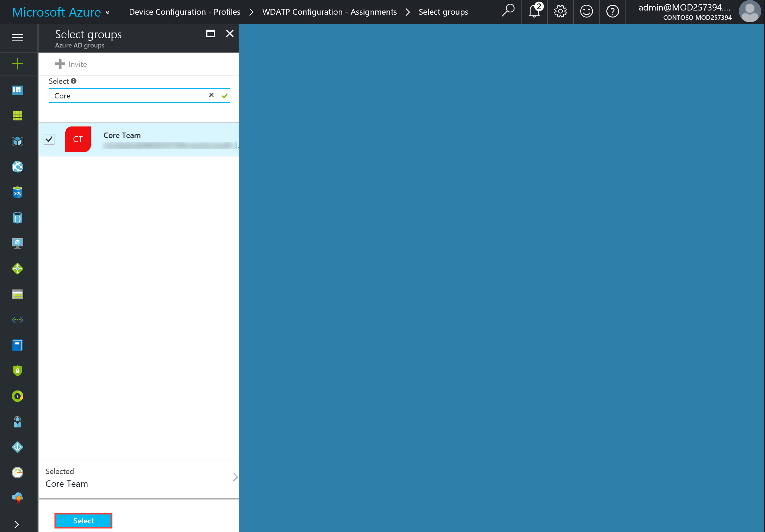Click the feedback smiley icon
This screenshot has width=765, height=532.
coord(586,12)
